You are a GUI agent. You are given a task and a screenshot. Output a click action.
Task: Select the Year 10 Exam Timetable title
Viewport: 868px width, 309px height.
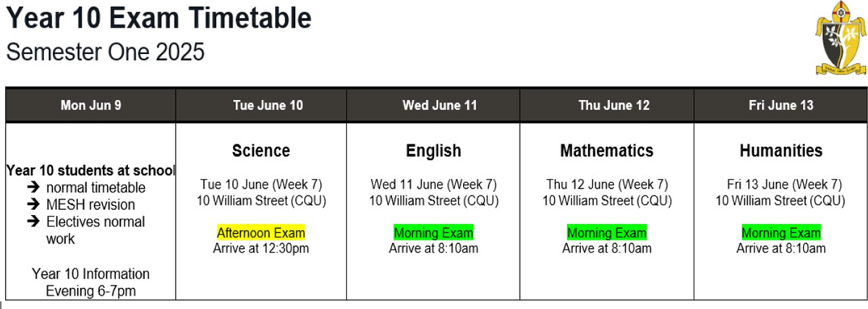[159, 17]
